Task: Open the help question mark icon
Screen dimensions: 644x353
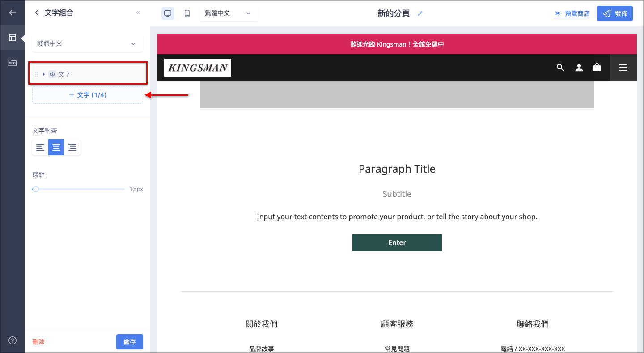Action: click(13, 340)
